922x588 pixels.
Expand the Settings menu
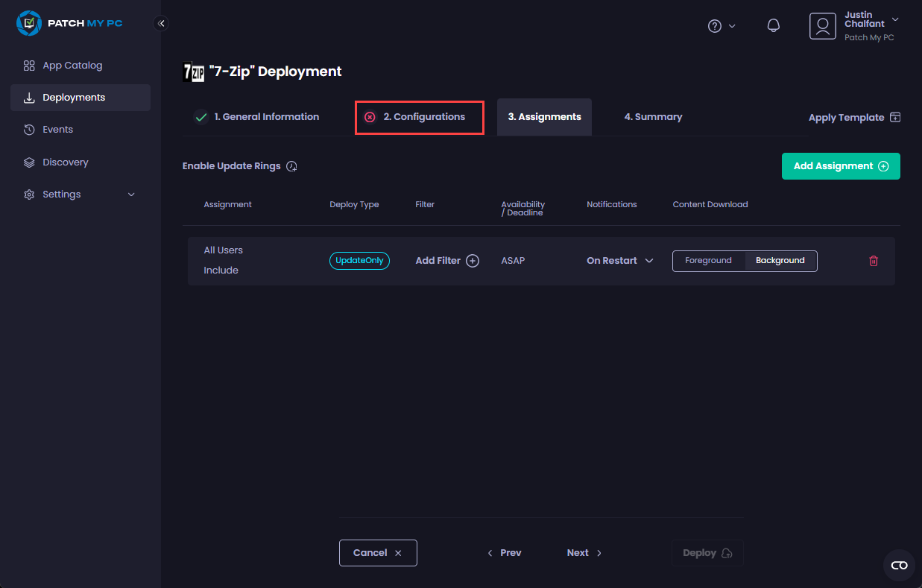pos(60,194)
